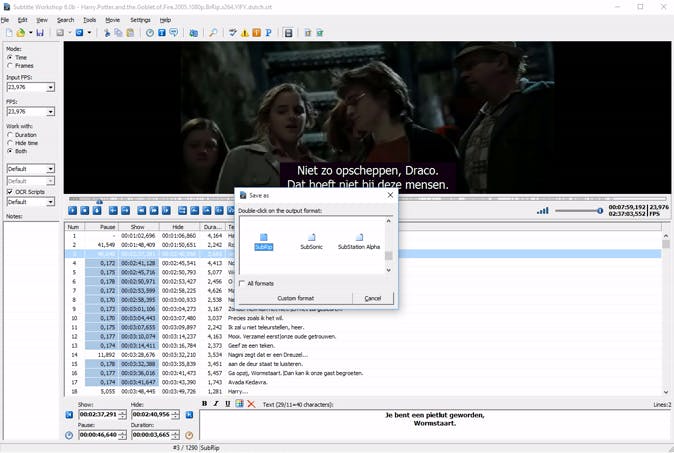Apply bold formatting to subtitle text
The image size is (674, 453).
[x=204, y=404]
